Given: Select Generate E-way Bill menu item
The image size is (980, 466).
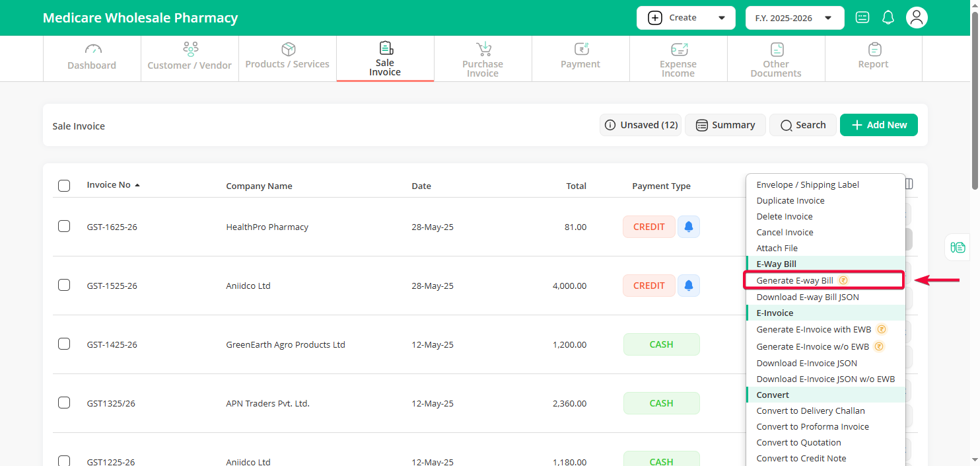Looking at the screenshot, I should coord(824,280).
